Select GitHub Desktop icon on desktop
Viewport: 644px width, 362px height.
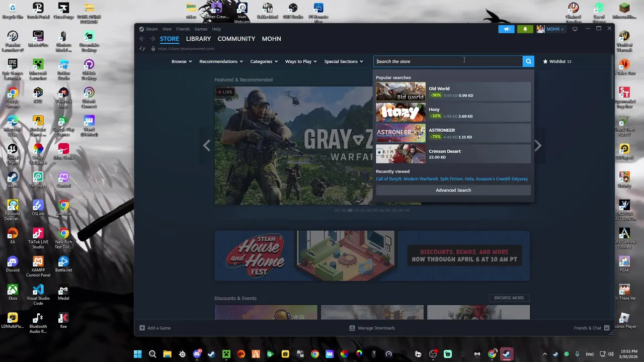(x=89, y=69)
